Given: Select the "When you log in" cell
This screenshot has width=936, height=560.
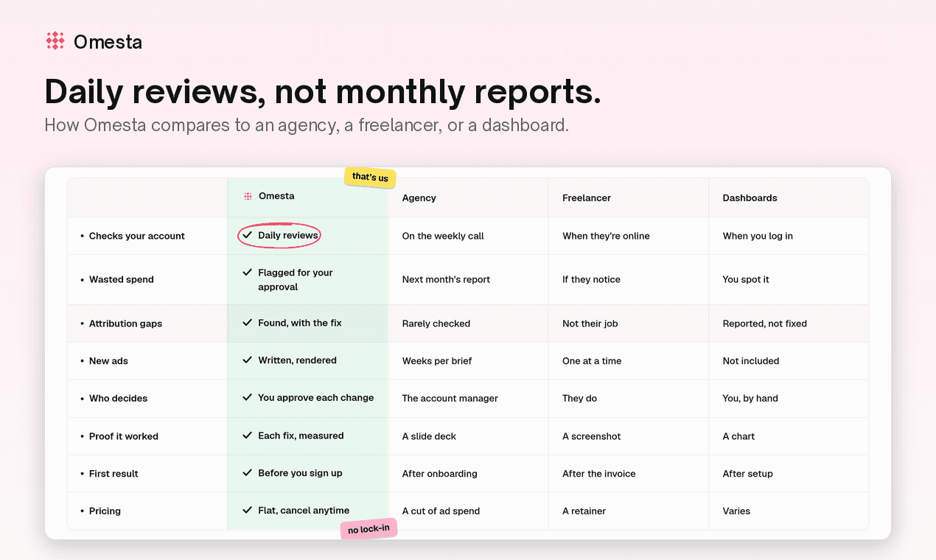Looking at the screenshot, I should 758,236.
